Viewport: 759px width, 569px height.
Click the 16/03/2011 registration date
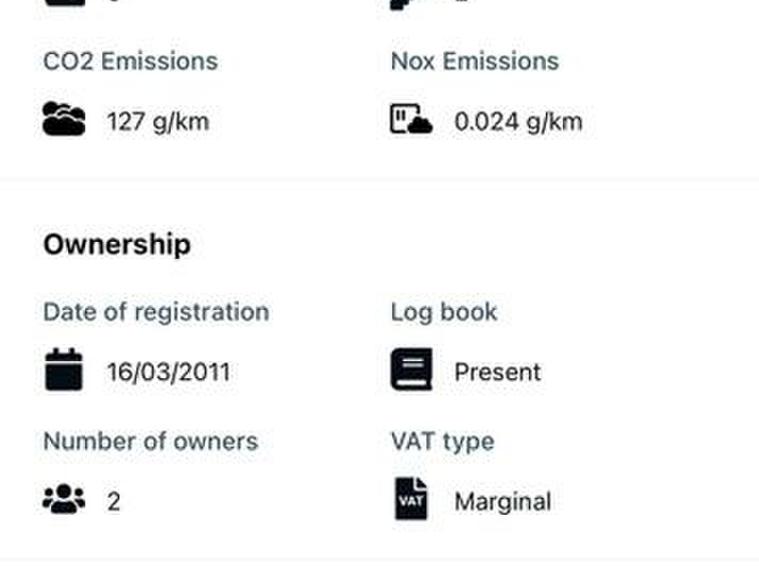[x=168, y=373]
